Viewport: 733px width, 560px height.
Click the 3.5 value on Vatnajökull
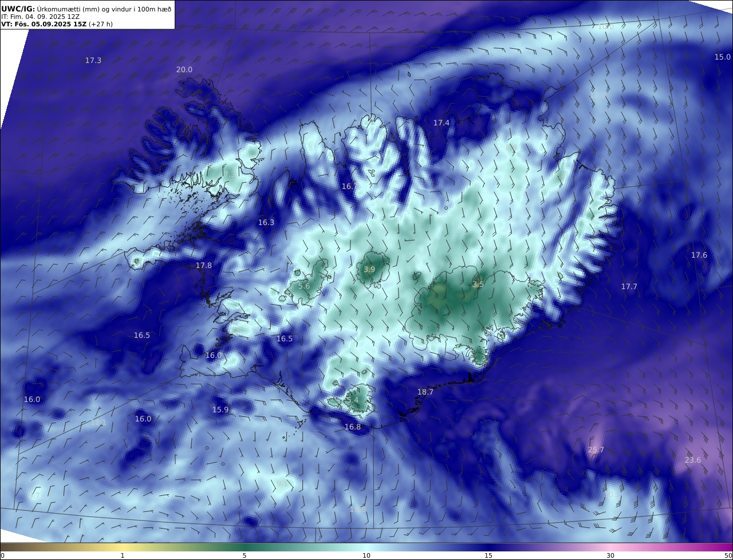point(478,283)
